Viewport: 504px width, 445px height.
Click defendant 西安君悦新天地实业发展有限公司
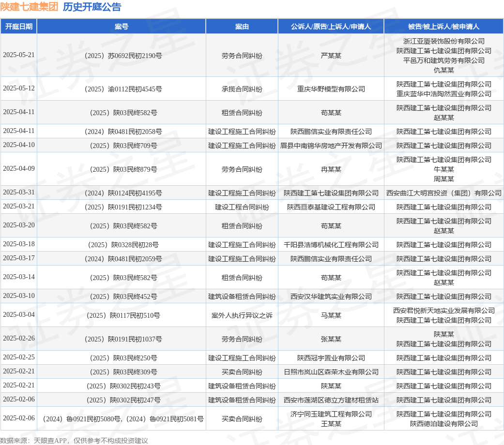[443, 311]
